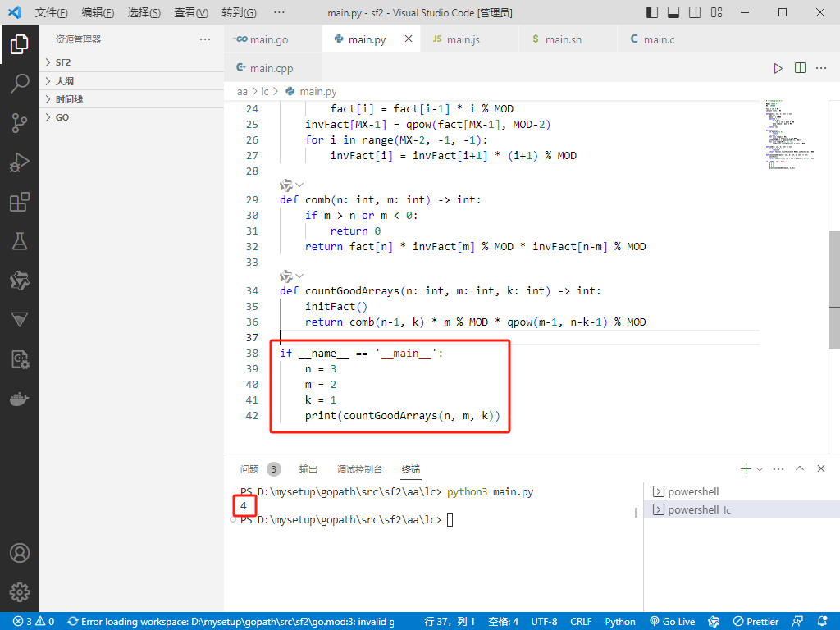
Task: Switch to main.c editor tab
Action: [666, 39]
